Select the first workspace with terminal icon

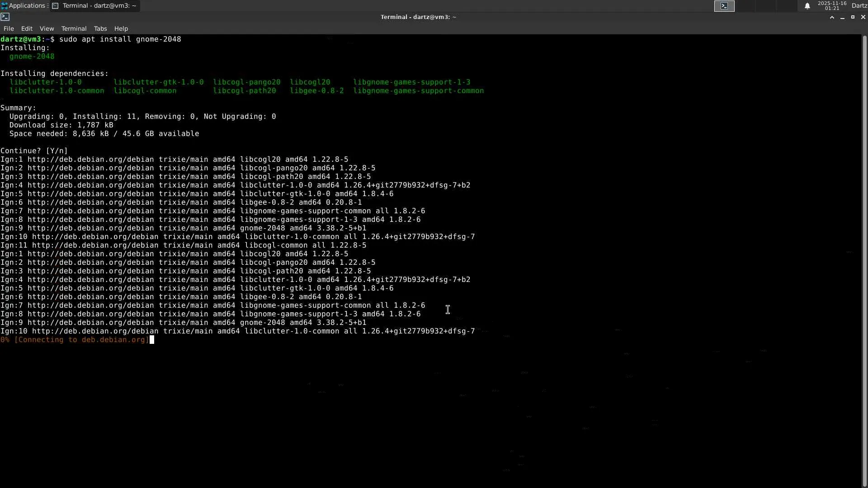[724, 6]
